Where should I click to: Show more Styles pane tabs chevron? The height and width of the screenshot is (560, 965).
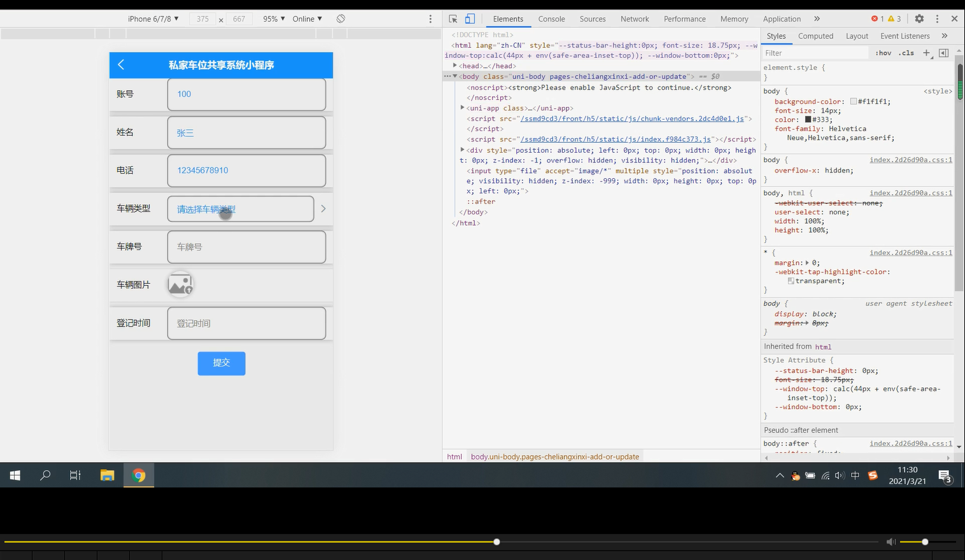tap(945, 36)
